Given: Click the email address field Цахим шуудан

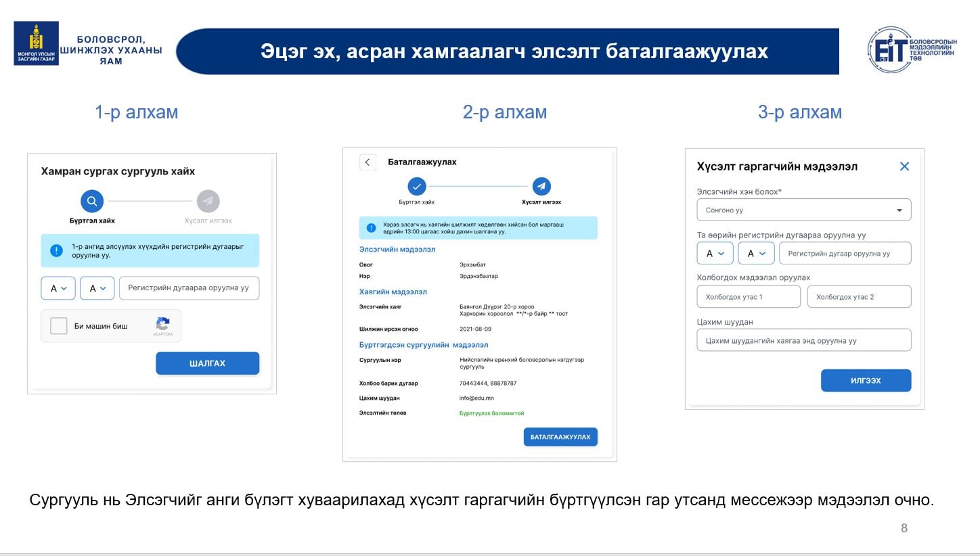Looking at the screenshot, I should click(x=804, y=340).
